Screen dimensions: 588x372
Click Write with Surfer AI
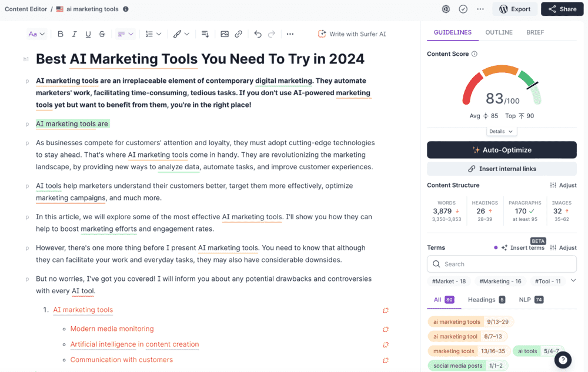click(352, 34)
